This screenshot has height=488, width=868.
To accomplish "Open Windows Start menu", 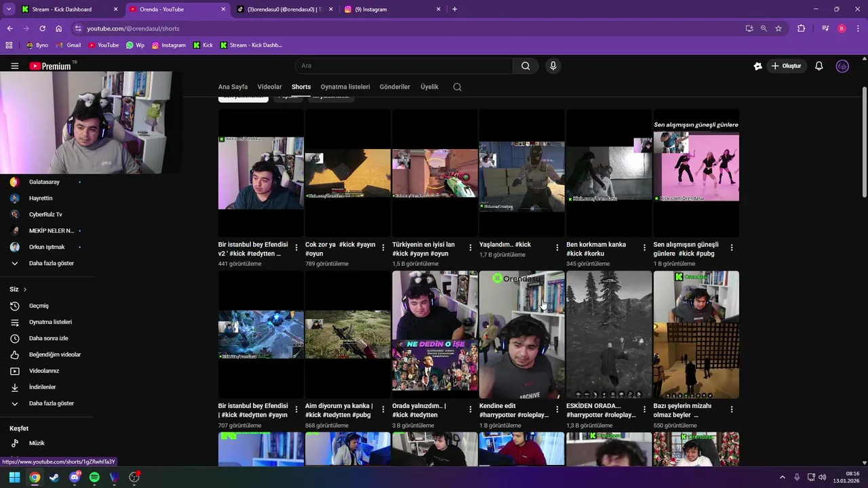I will click(14, 477).
